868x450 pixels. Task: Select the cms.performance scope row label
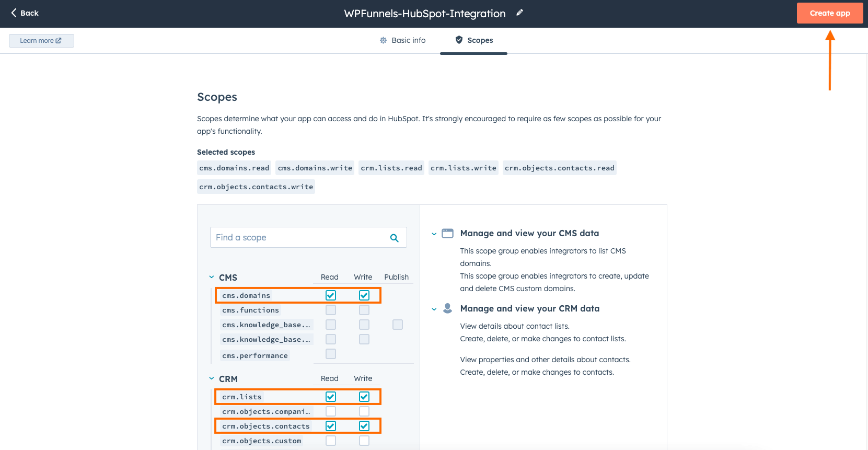255,355
